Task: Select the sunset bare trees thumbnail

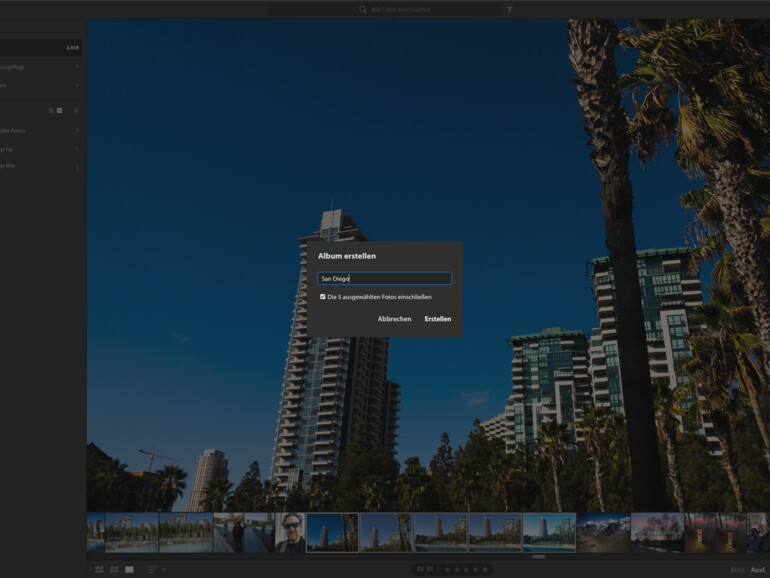Action: pyautogui.click(x=657, y=533)
